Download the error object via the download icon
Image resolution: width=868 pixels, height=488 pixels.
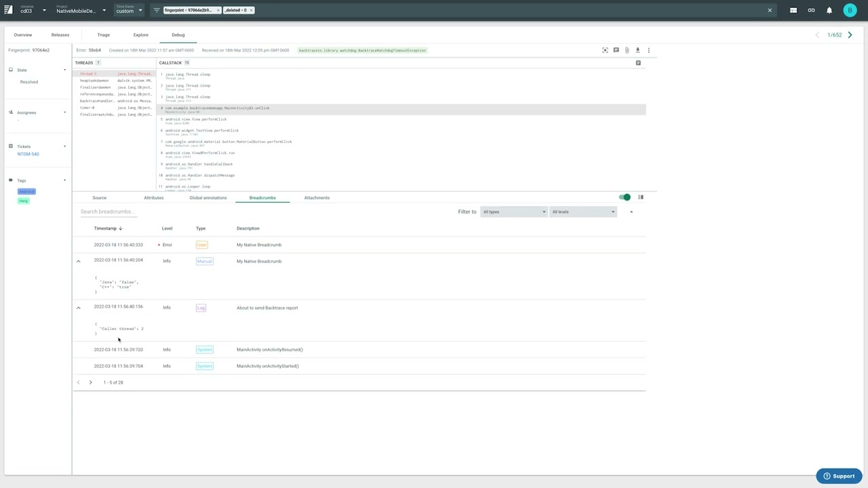click(x=637, y=50)
